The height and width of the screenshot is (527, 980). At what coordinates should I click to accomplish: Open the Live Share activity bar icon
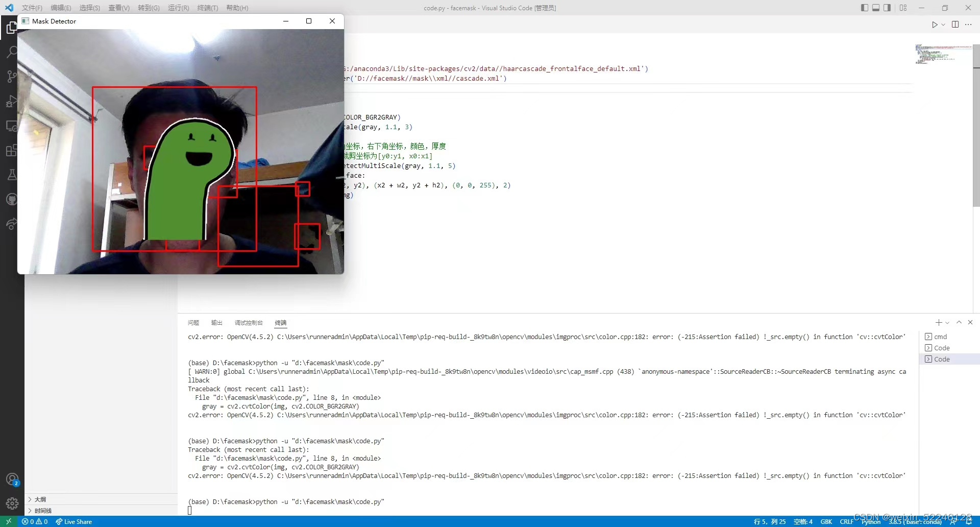12,224
